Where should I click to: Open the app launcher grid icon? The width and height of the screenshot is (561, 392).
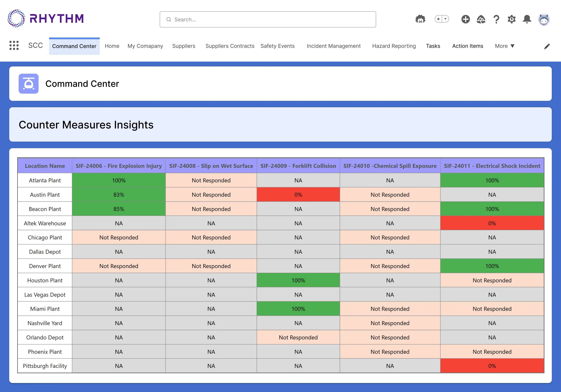pyautogui.click(x=14, y=45)
